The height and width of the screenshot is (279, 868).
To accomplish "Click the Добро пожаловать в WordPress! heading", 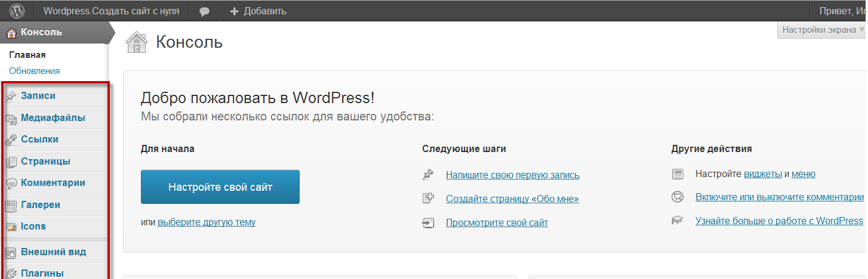I will pyautogui.click(x=258, y=98).
